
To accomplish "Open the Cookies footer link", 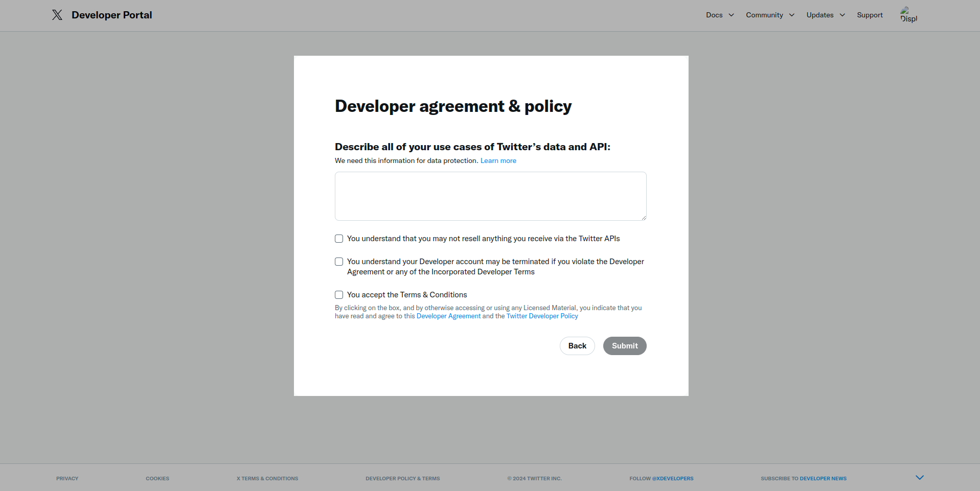I will tap(157, 479).
